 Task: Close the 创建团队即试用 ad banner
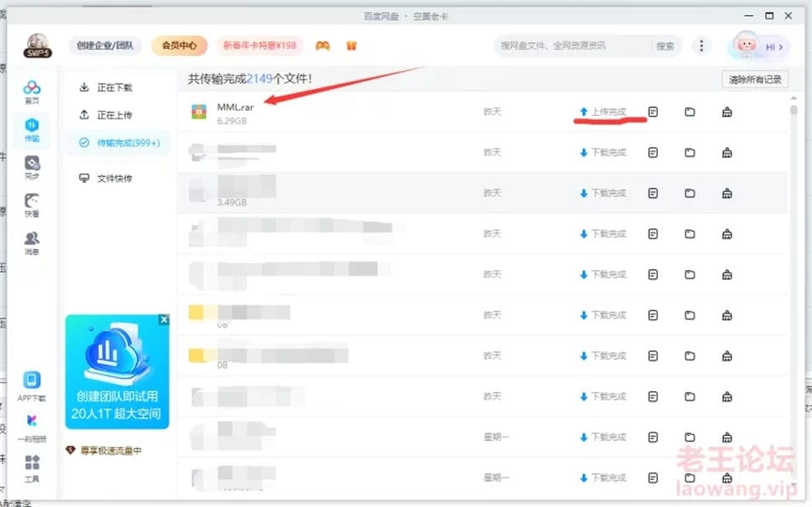coord(163,319)
